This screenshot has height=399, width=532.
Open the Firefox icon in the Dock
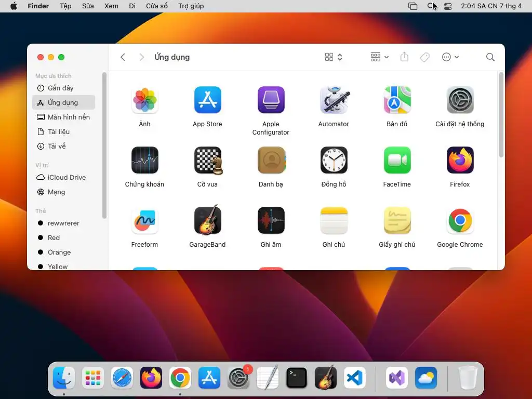[151, 378]
